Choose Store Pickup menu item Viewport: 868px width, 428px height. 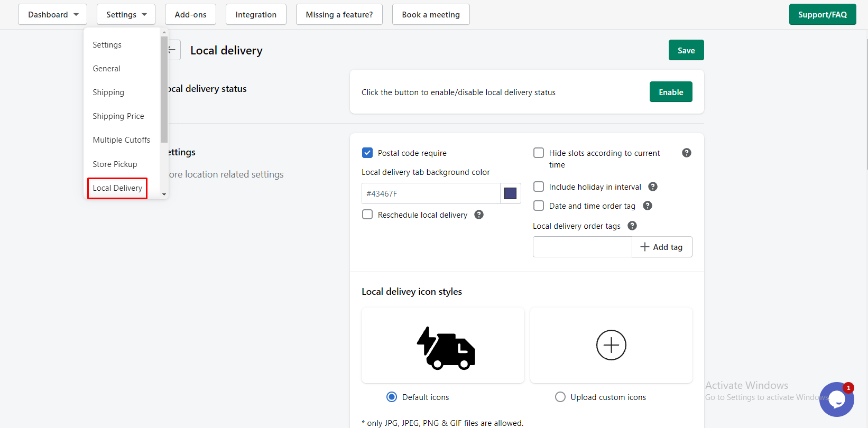(115, 164)
